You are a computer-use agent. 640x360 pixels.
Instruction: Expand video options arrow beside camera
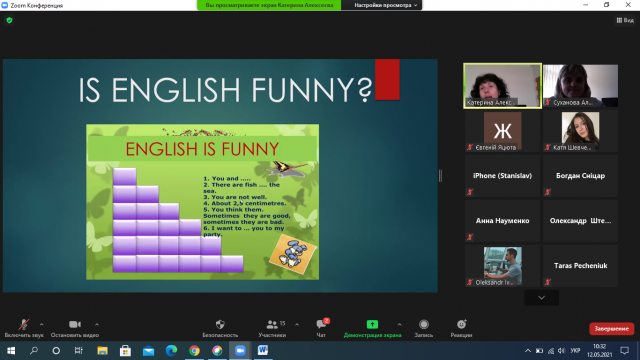[97, 324]
